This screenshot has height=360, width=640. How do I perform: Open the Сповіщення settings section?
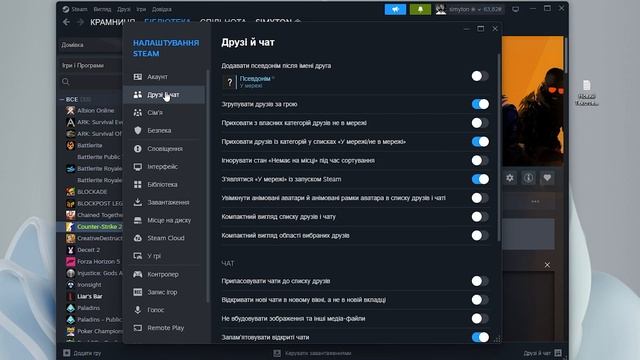164,149
